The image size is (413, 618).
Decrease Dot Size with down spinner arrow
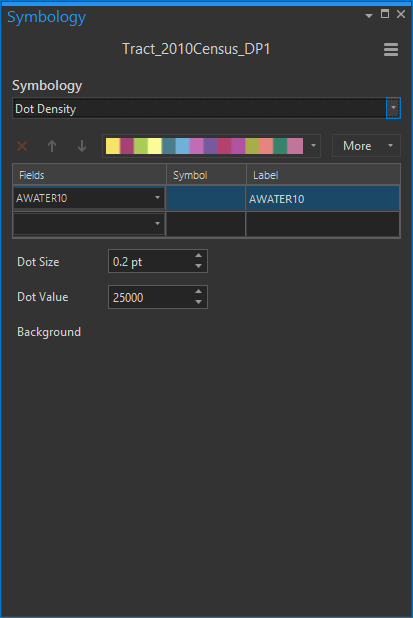tap(199, 266)
